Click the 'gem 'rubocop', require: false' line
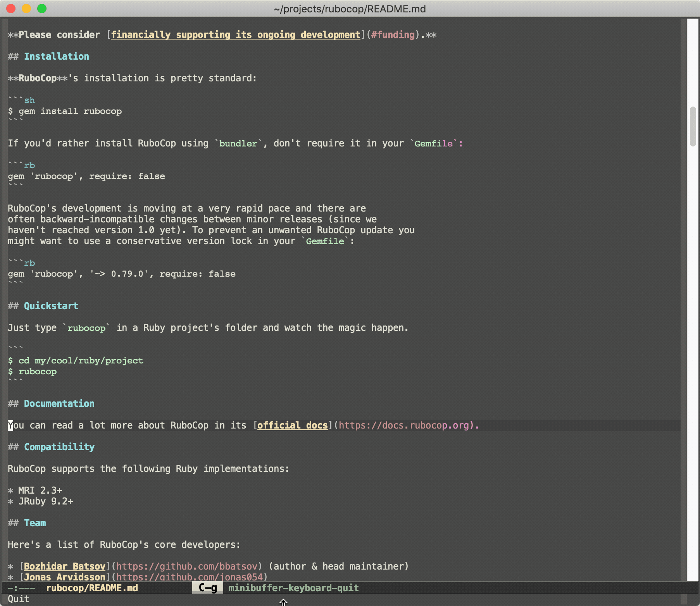The image size is (700, 606). click(x=86, y=176)
